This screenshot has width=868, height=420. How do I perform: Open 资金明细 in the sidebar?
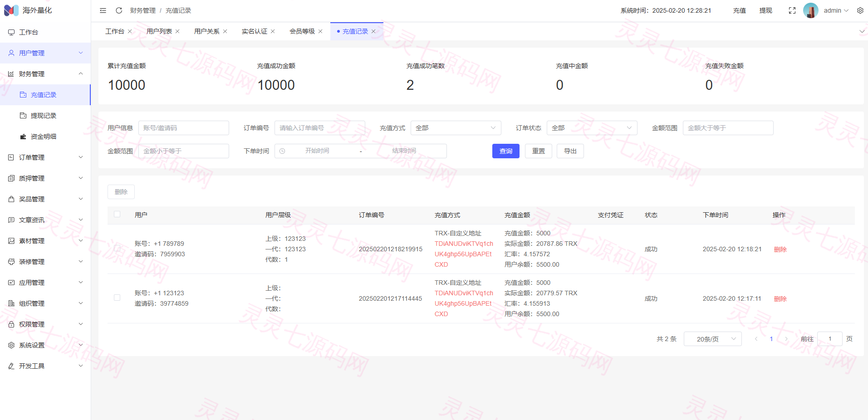45,137
